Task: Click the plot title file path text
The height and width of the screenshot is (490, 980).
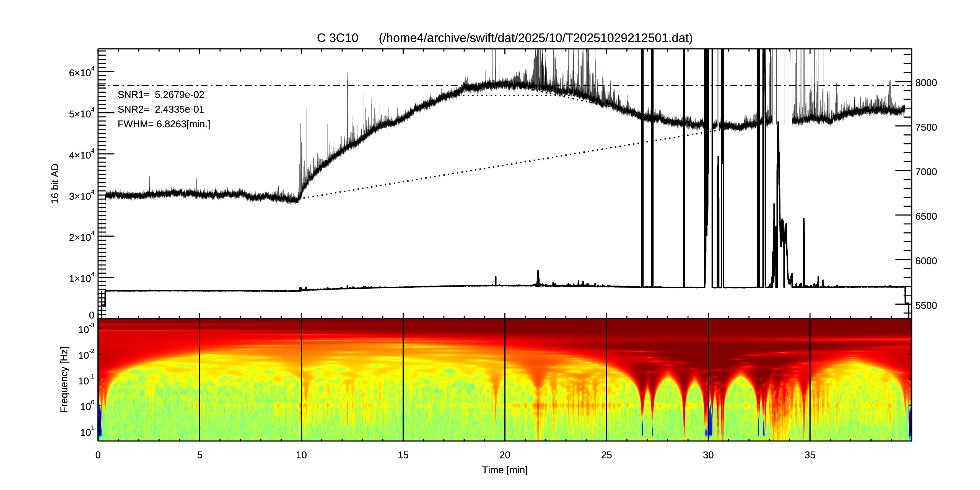Action: (535, 38)
